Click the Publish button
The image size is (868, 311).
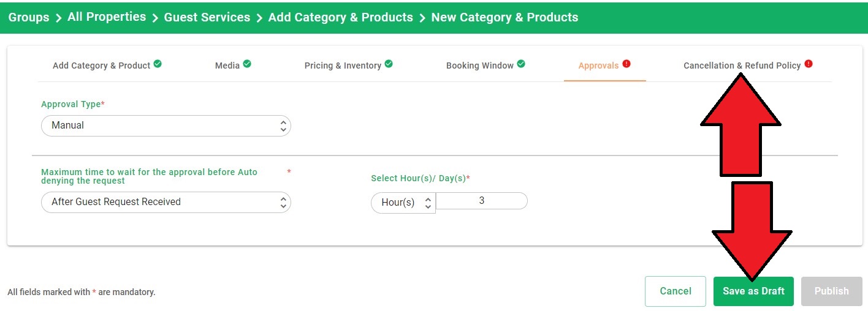click(831, 291)
